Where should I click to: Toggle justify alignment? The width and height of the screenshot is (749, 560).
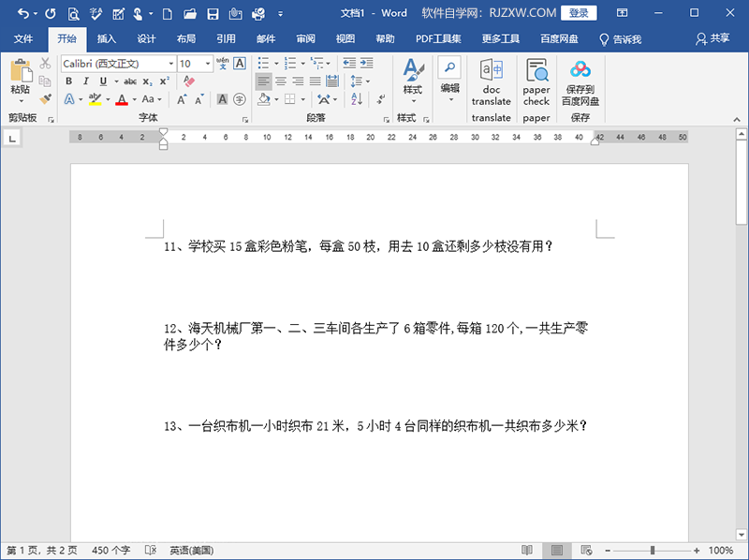point(315,81)
